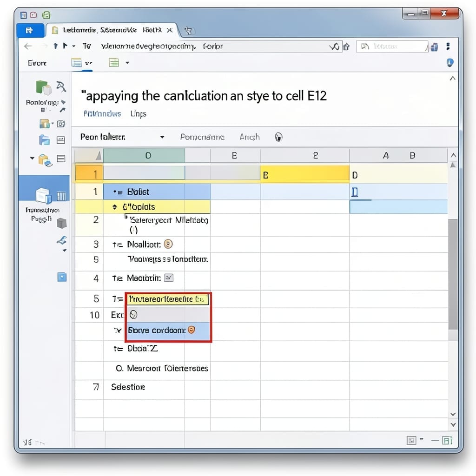Click the orange circle after Bonre cordoom

[191, 330]
